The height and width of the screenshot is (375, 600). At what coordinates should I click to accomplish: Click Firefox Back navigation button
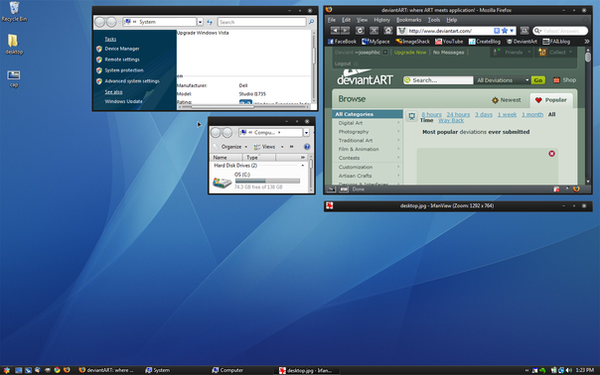[x=335, y=31]
